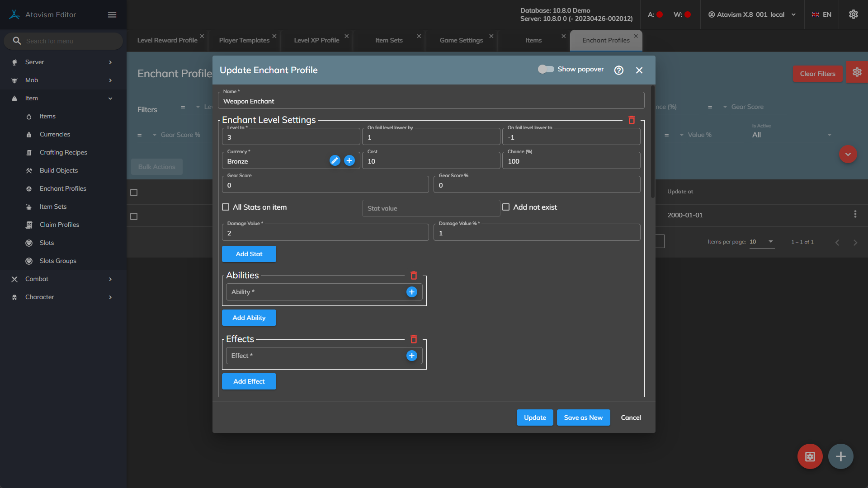
Task: Delete the Enchant Level Settings section
Action: pyautogui.click(x=632, y=120)
